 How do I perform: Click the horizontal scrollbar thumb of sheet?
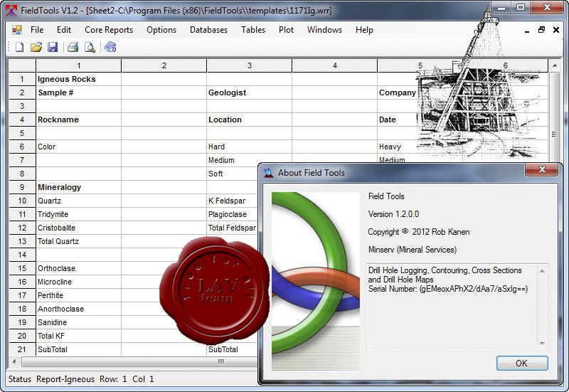(x=220, y=361)
